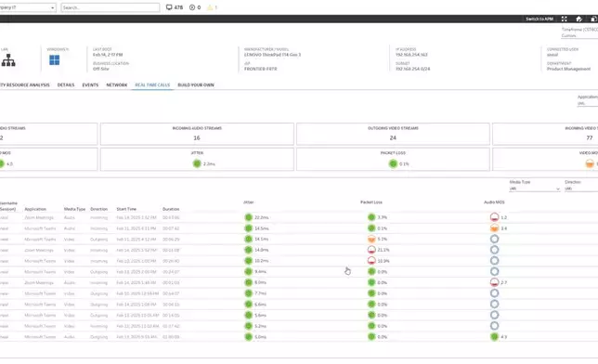Click the Lenovo ThinkPad model text

click(273, 55)
